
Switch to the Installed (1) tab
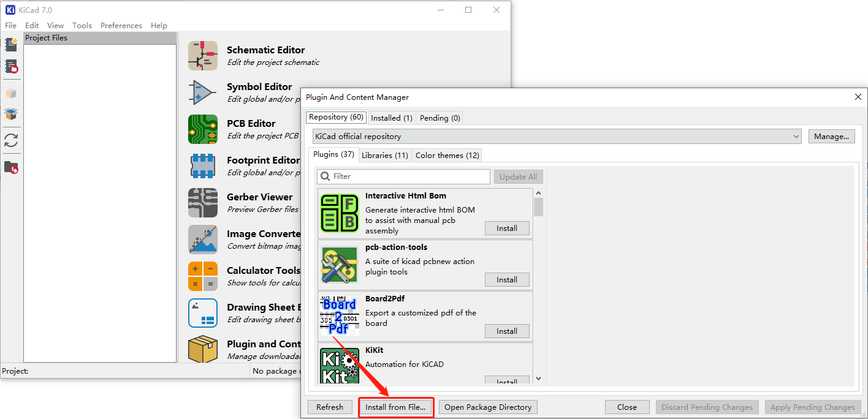click(391, 118)
